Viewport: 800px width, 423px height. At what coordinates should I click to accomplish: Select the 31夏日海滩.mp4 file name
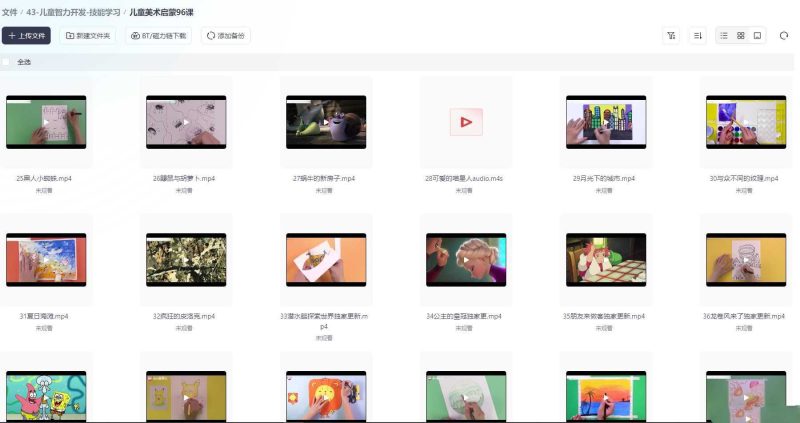[x=45, y=316]
